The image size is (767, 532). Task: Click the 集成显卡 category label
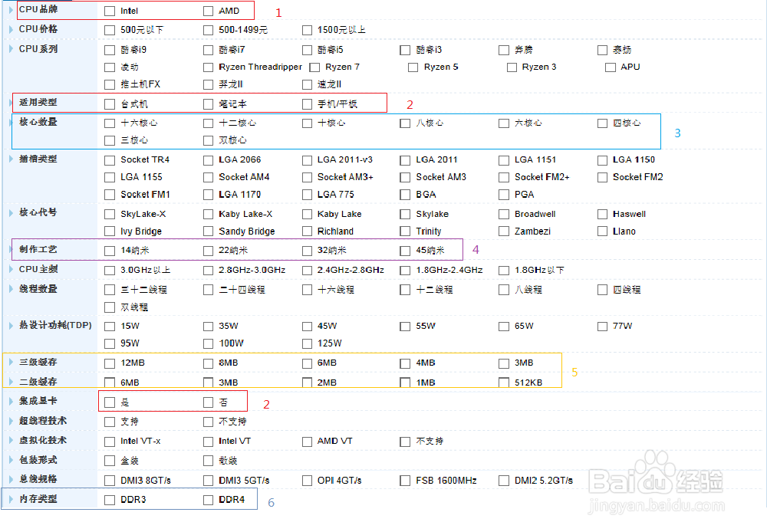[x=38, y=401]
